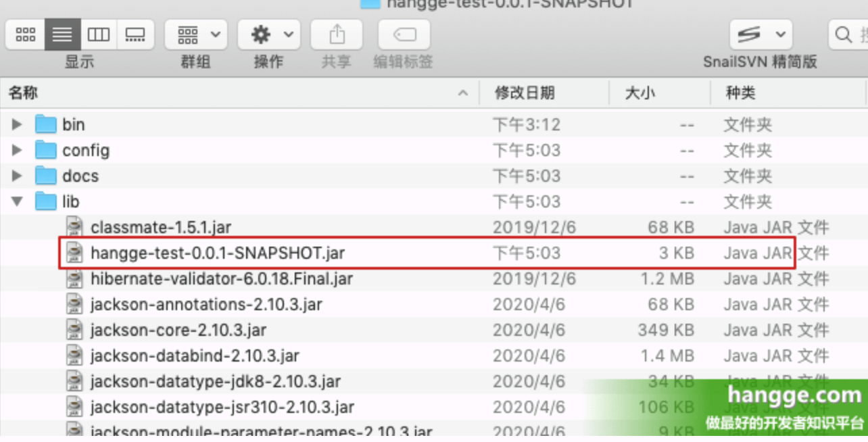Toggle sort order on 修改日期 column
Image resolution: width=868 pixels, height=442 pixels.
point(528,93)
